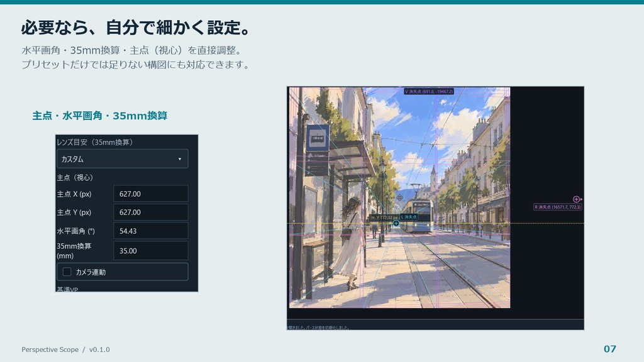Image resolution: width=644 pixels, height=362 pixels.
Task: Click the 主点 X (px) input field
Action: 151,194
